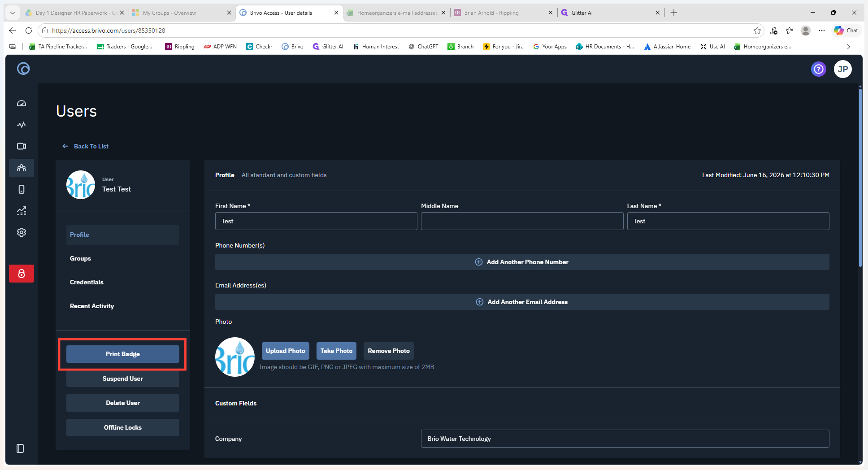The height and width of the screenshot is (470, 868).
Task: Open the Settings gear icon in sidebar
Action: [x=22, y=232]
